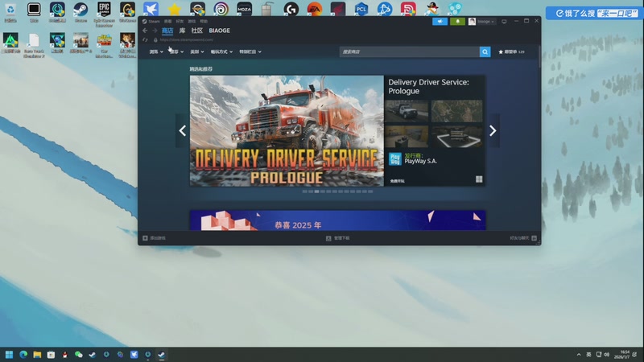Show hidden system tray icons
Viewport: 644px width, 362px height.
click(x=579, y=355)
